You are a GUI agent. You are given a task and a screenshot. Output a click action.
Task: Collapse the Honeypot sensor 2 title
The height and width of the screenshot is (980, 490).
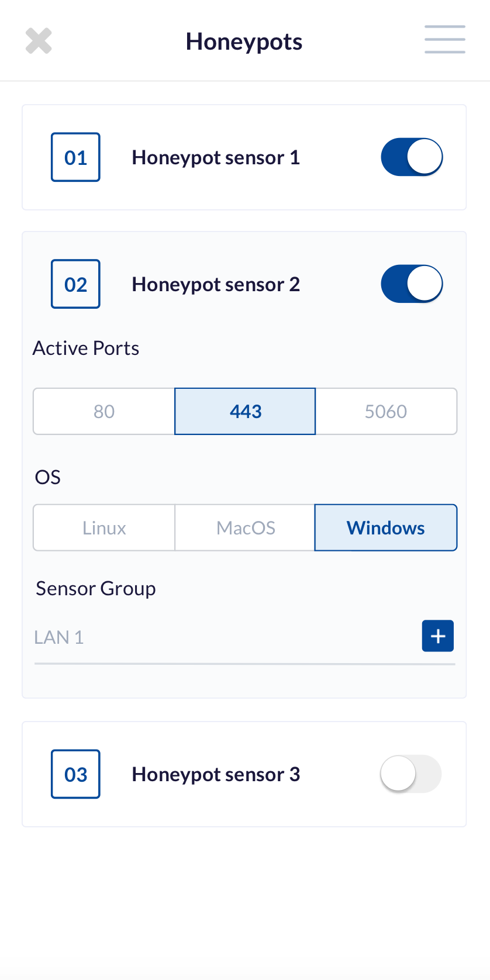point(216,284)
